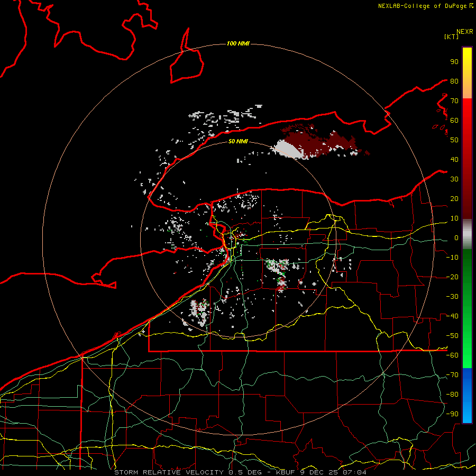Image resolution: width=476 pixels, height=476 pixels.
Task: Click the Storm Relative Velocity product caption
Action: point(240,472)
